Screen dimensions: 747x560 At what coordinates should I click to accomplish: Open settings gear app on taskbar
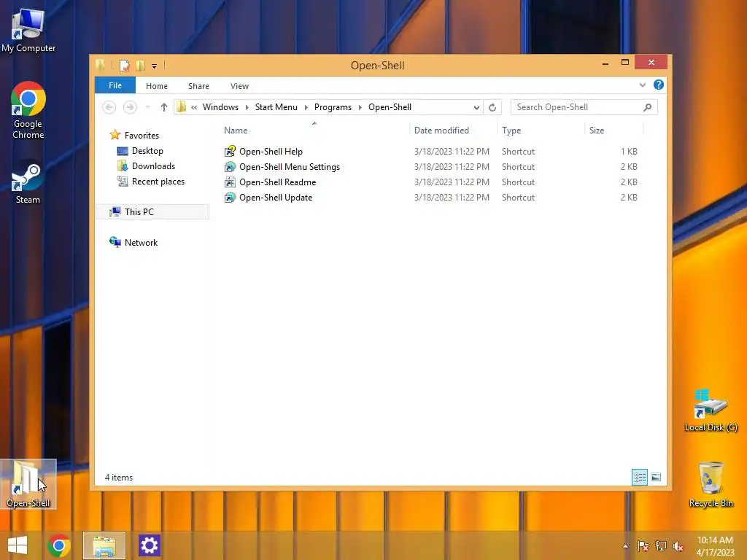149,545
